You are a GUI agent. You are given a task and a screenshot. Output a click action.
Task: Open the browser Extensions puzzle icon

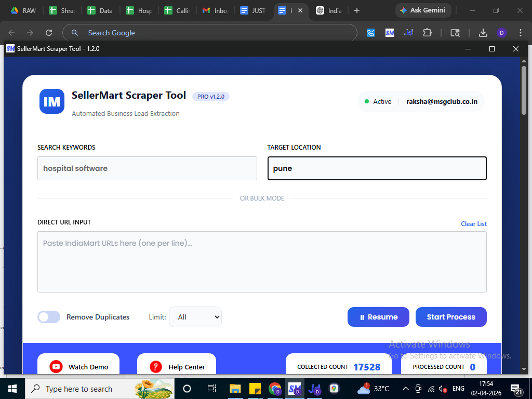tap(427, 33)
